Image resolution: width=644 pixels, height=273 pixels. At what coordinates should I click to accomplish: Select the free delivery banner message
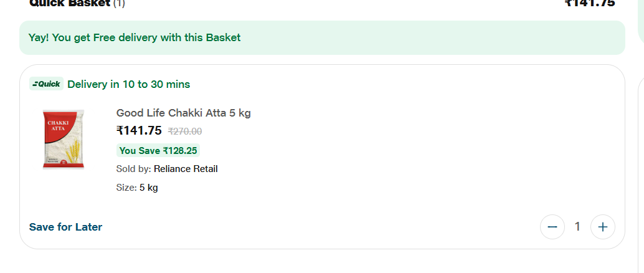[x=135, y=37]
